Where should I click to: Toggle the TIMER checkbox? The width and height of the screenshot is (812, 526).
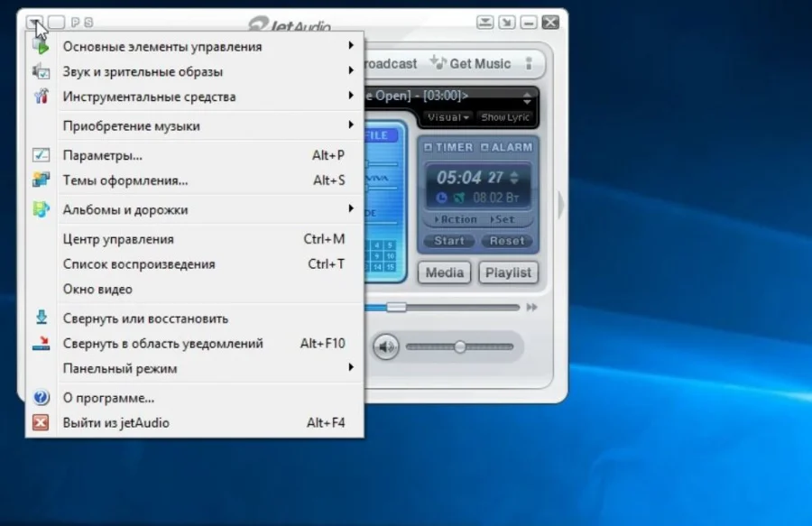(428, 148)
